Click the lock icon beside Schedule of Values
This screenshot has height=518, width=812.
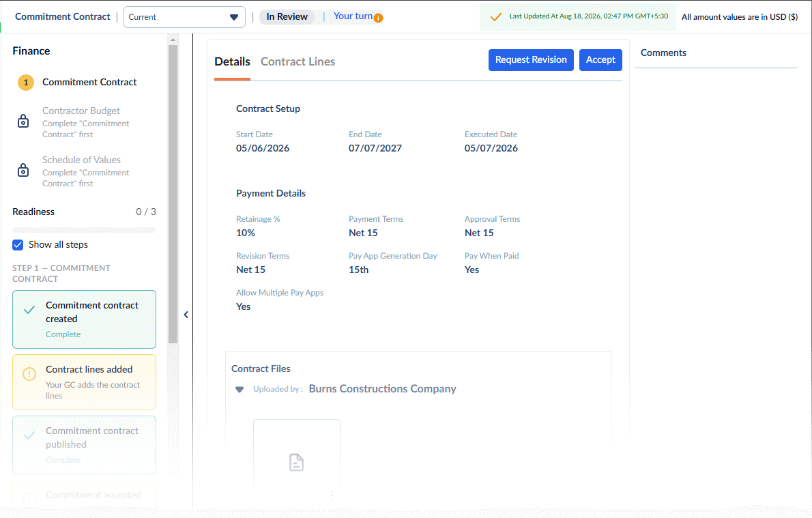[23, 171]
